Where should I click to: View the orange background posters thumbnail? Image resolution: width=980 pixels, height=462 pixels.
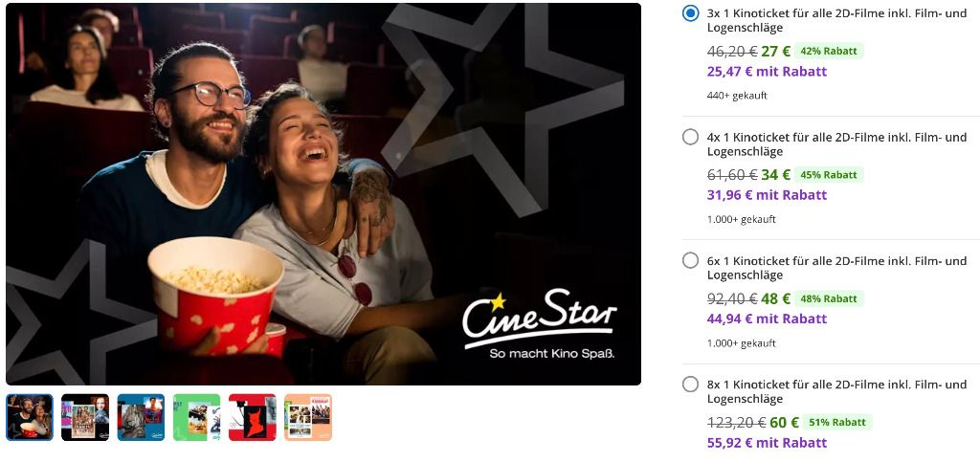point(307,417)
